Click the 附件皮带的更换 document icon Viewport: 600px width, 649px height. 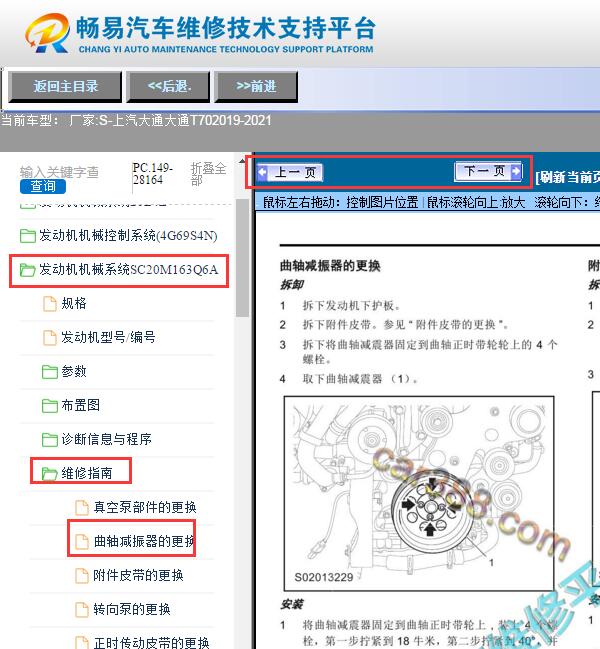point(82,575)
